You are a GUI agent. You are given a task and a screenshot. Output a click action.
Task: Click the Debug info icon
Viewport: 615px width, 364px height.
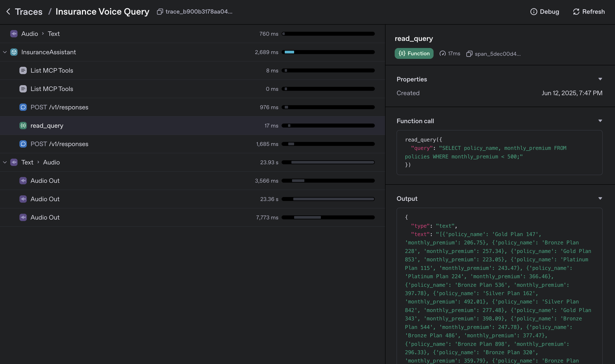(x=533, y=11)
